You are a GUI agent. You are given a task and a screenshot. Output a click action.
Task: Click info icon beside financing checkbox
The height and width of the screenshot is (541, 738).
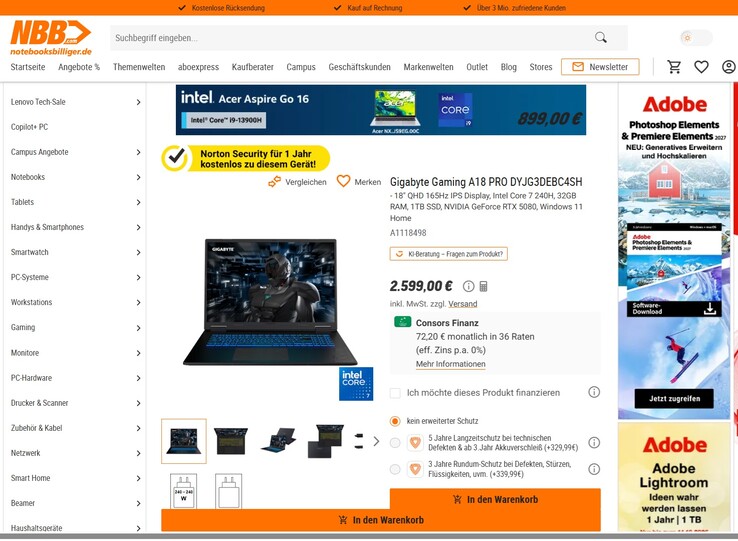[x=594, y=392]
